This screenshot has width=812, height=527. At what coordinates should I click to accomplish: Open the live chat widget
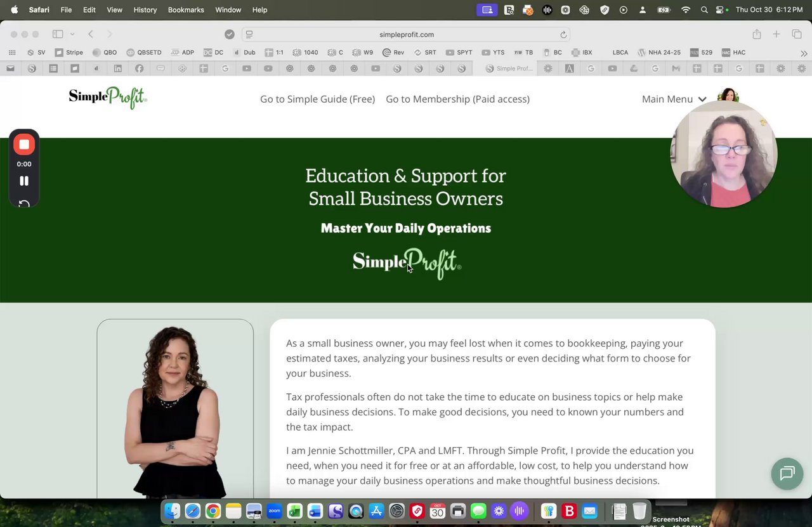coord(787,473)
